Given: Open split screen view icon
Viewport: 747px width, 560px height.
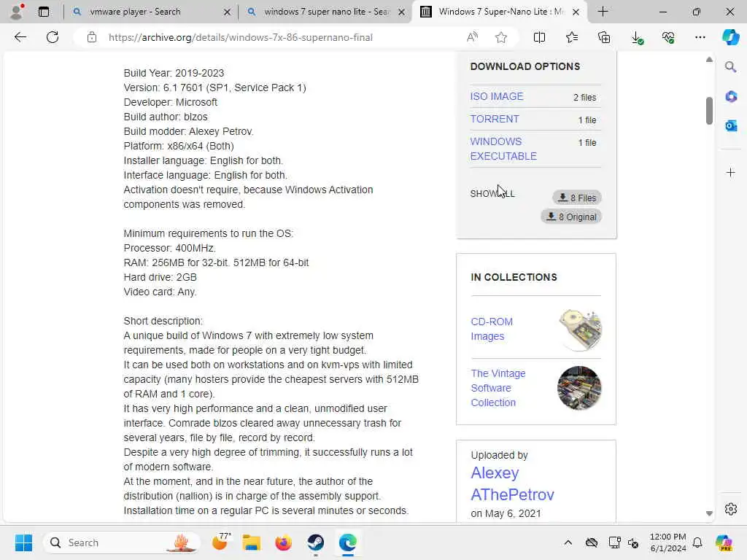Looking at the screenshot, I should click(539, 37).
